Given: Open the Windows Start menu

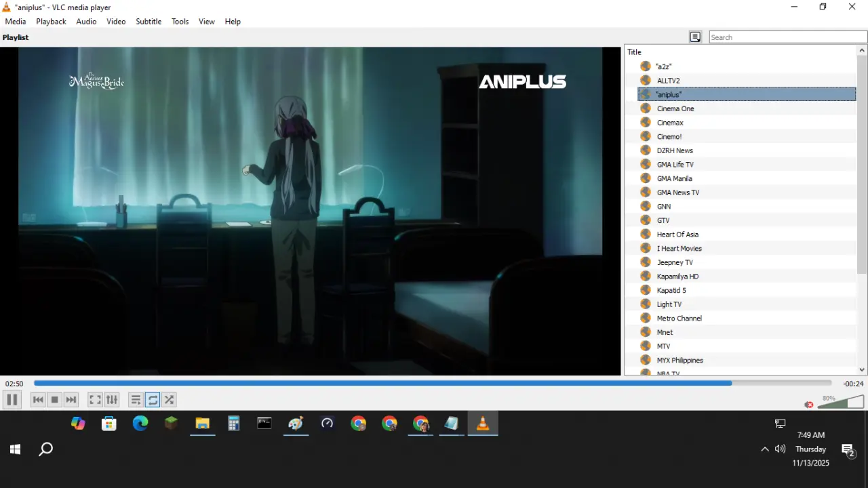Looking at the screenshot, I should pos(15,449).
